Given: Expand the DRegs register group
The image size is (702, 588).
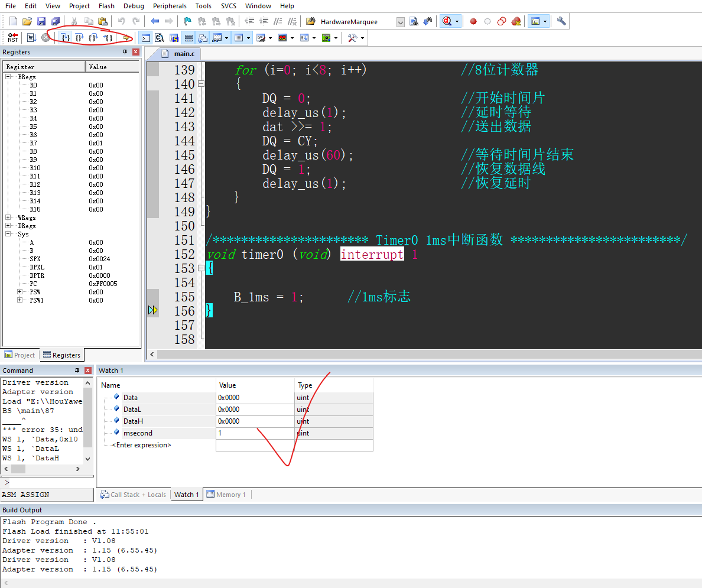Looking at the screenshot, I should click(8, 225).
